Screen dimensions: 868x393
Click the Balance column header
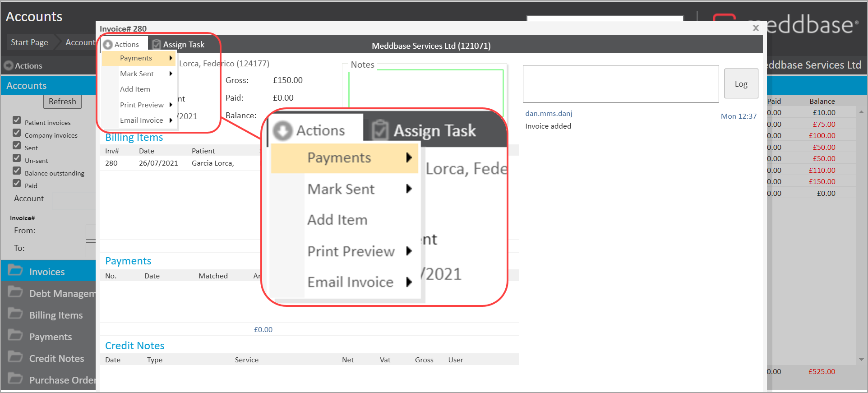click(822, 101)
